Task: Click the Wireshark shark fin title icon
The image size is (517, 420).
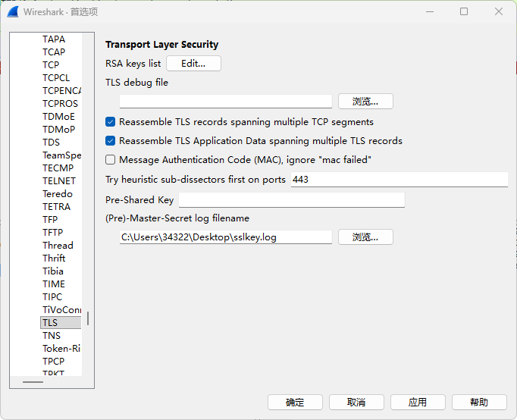Action: 13,12
